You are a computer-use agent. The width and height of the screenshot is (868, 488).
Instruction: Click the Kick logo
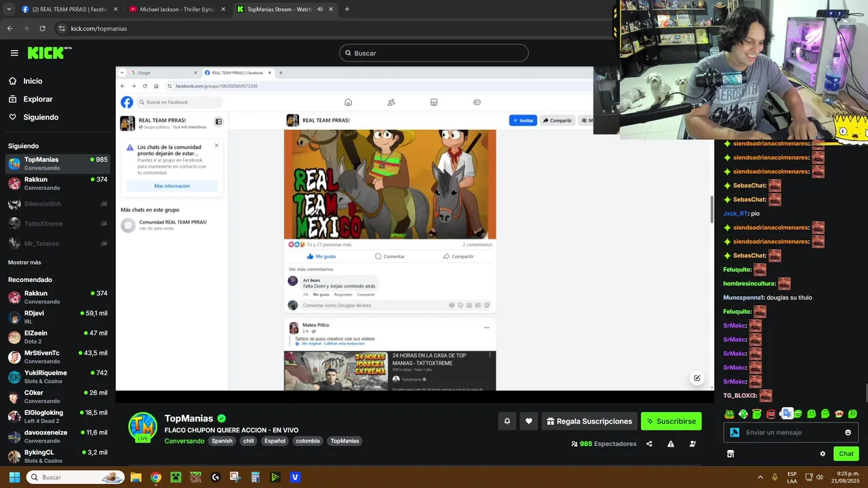coord(50,53)
